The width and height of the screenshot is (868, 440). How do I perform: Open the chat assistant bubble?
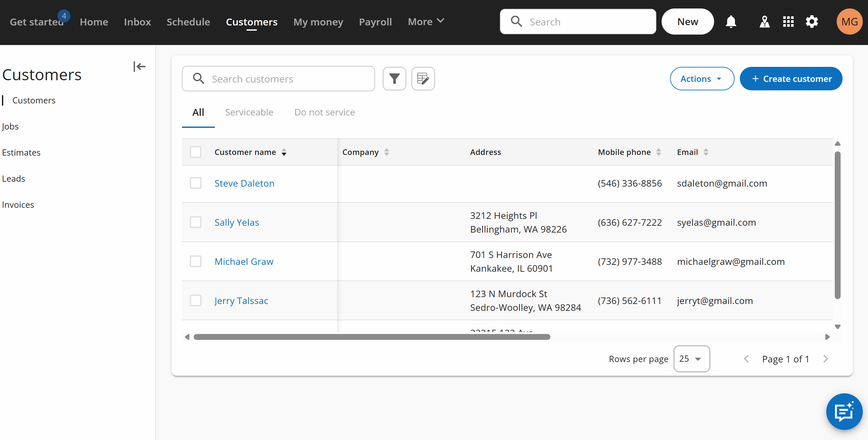coord(844,411)
